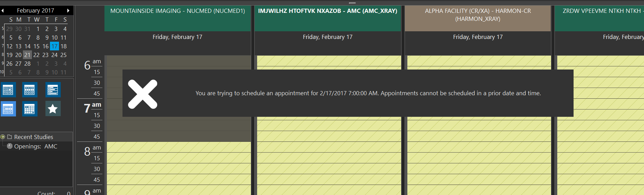Select February 17 in the mini calendar
The image size is (644, 195).
[x=54, y=46]
